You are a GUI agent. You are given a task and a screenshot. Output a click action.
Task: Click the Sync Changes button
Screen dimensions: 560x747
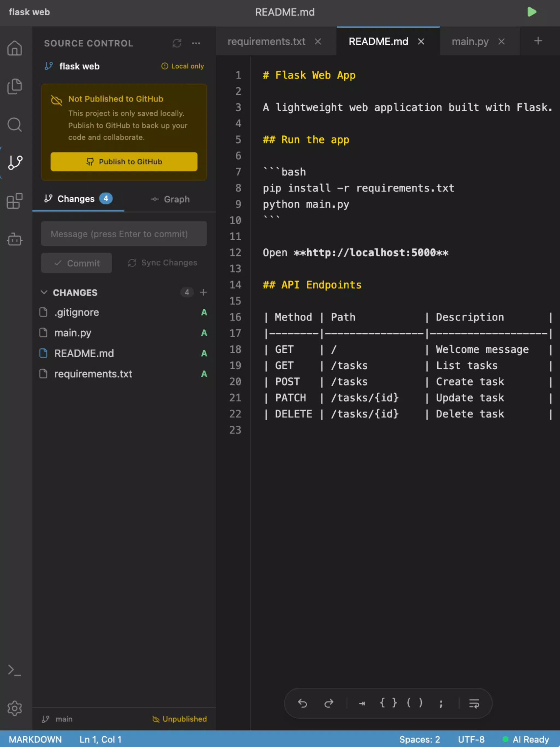162,263
